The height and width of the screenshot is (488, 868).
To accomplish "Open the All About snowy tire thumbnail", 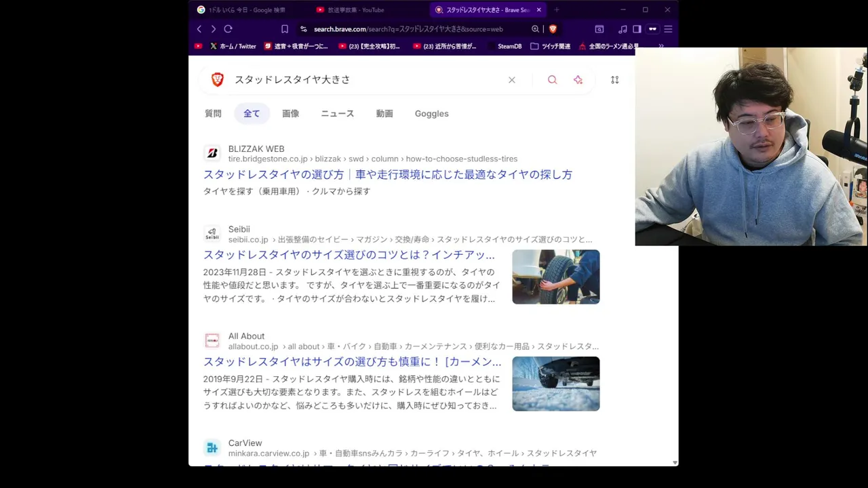I will point(556,384).
